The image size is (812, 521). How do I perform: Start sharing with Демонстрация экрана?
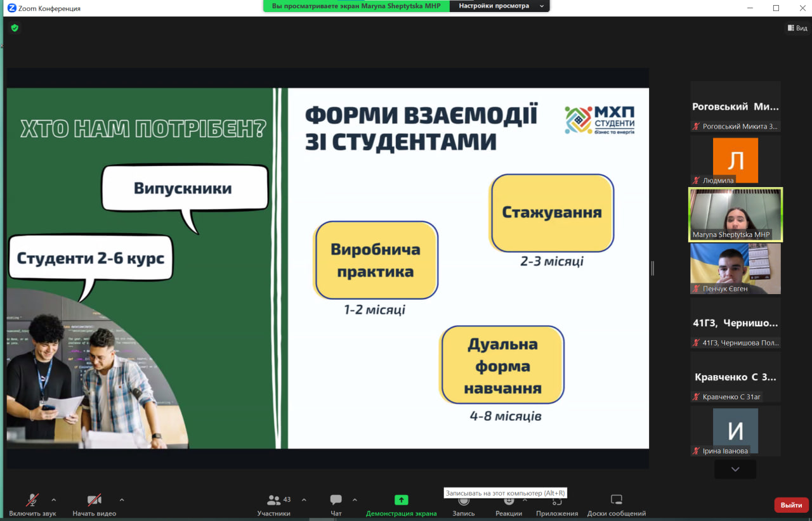click(401, 505)
